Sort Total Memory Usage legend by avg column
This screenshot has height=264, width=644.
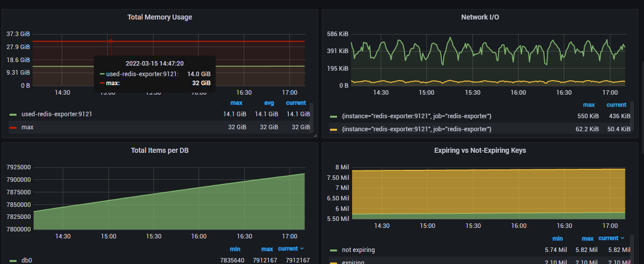[269, 103]
